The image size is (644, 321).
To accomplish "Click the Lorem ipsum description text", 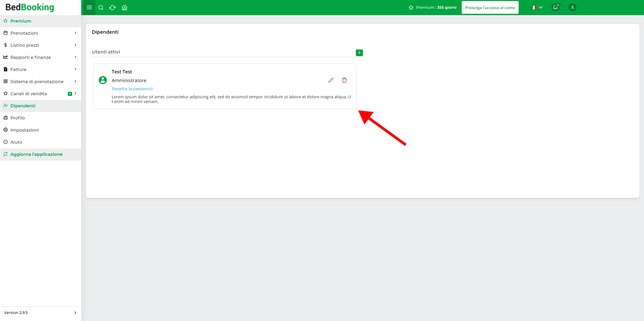I will [x=231, y=99].
